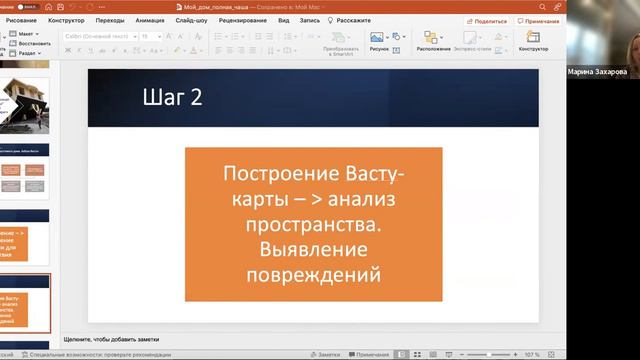Toggle underline formatting (Ч)
The width and height of the screenshot is (640, 360).
(90, 51)
